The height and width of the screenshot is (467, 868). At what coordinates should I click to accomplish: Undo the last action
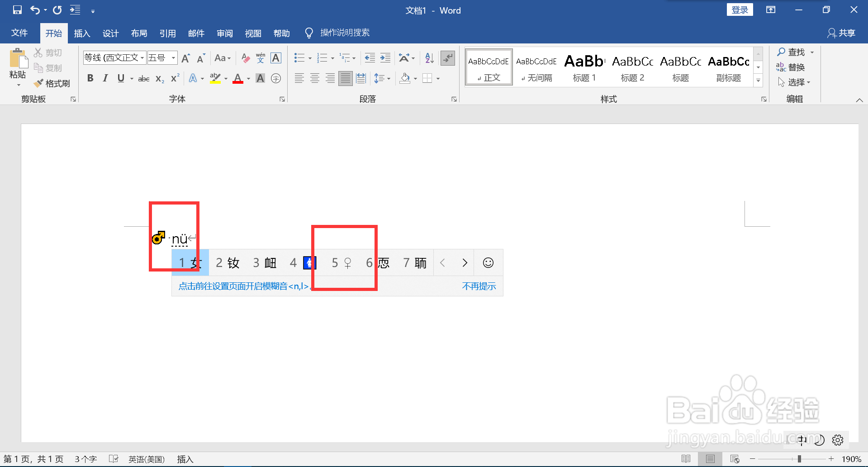35,10
